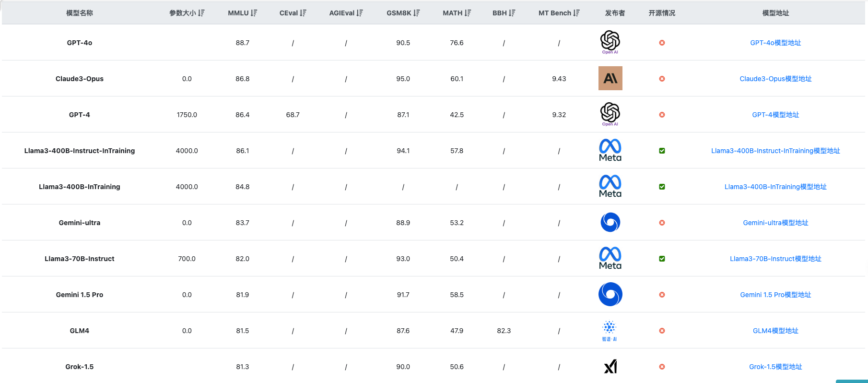
Task: Click GPT-4o's MATH score 76.6
Action: (x=457, y=43)
